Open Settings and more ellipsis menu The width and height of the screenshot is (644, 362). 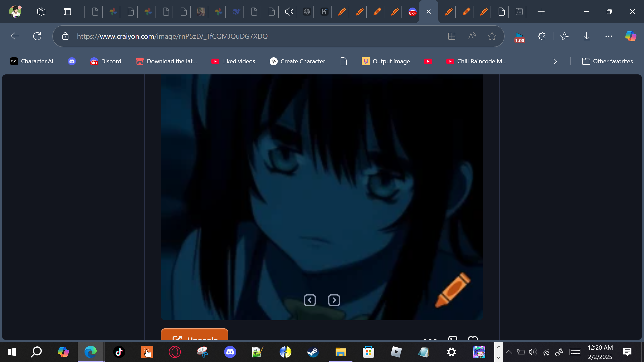[609, 36]
